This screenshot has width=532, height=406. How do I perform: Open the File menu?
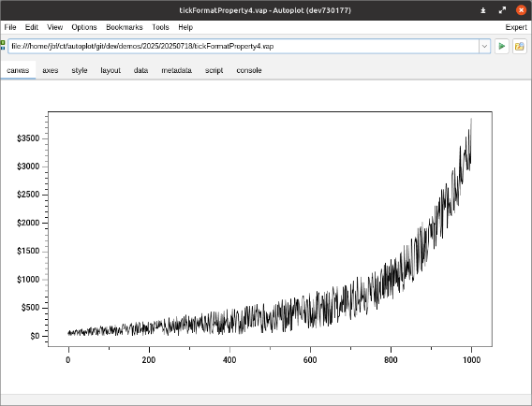pyautogui.click(x=10, y=27)
